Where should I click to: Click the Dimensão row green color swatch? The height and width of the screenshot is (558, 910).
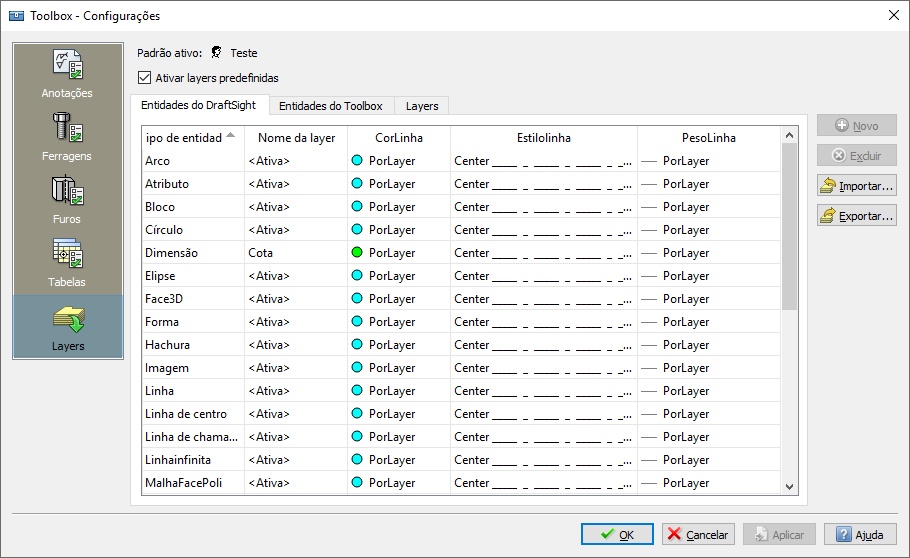pos(358,252)
